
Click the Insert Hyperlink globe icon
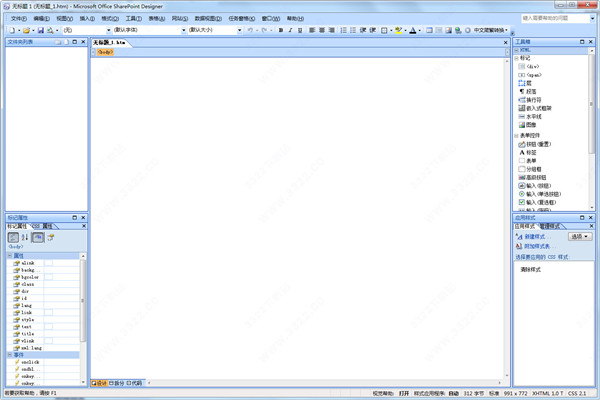click(458, 30)
